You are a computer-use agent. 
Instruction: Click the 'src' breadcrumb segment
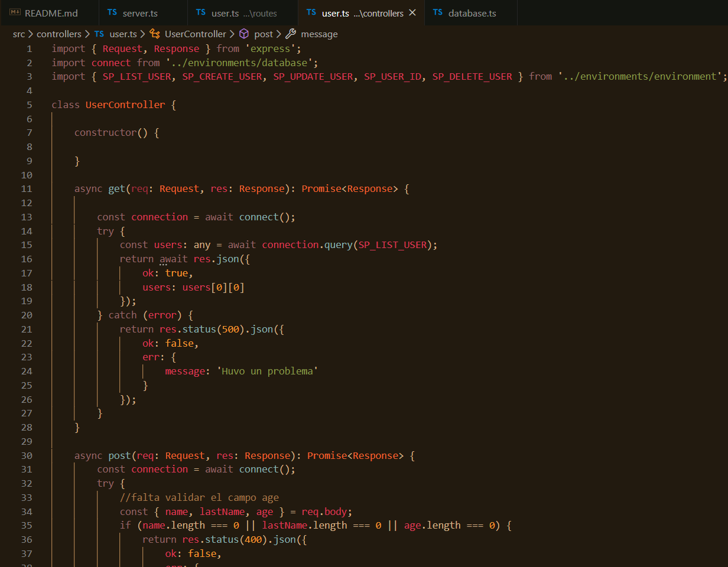[x=19, y=34]
